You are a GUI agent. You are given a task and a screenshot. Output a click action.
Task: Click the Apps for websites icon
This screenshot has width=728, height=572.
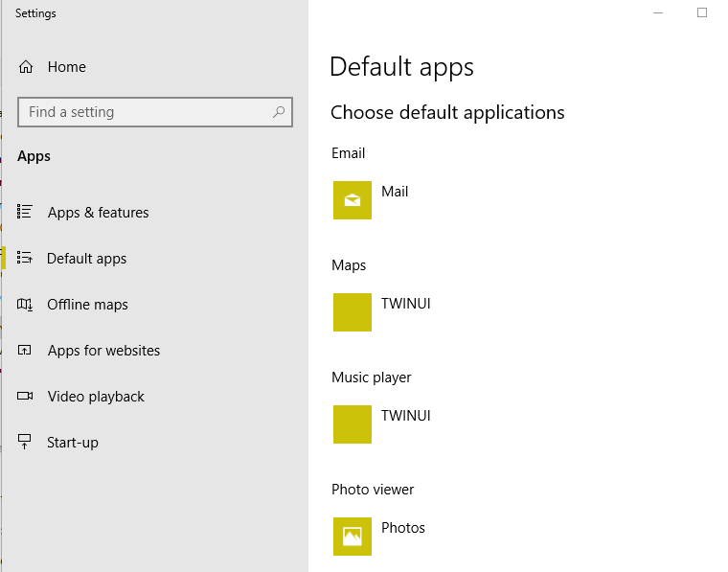pos(25,351)
